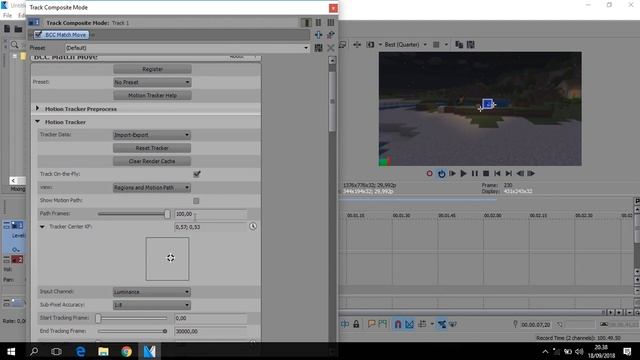Collapse the Motion Tracker section
The height and width of the screenshot is (360, 640).
tap(38, 122)
